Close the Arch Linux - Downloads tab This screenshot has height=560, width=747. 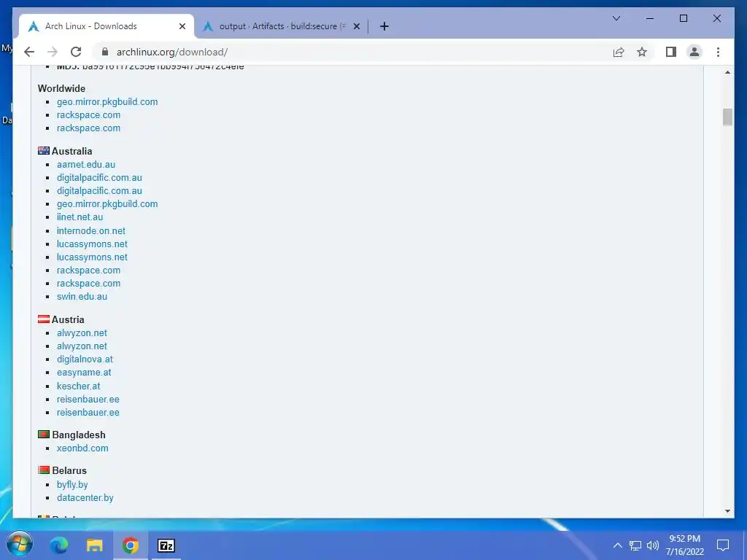(182, 27)
